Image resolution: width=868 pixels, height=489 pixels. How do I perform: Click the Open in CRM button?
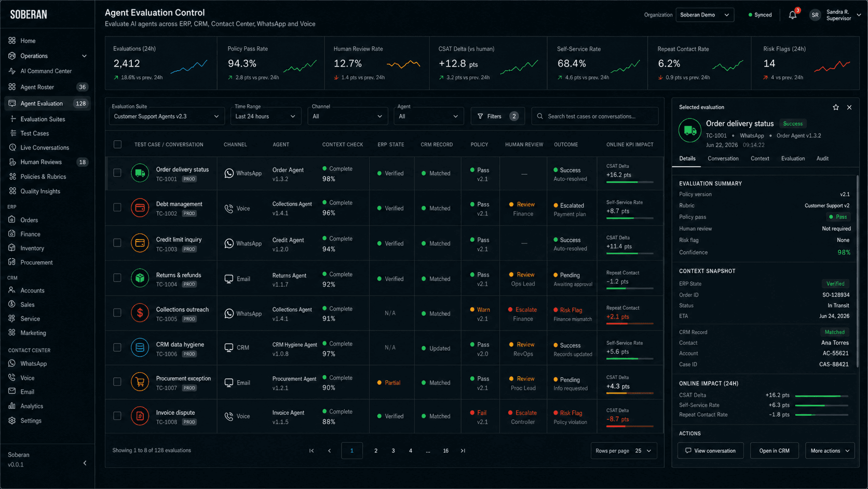coord(774,451)
